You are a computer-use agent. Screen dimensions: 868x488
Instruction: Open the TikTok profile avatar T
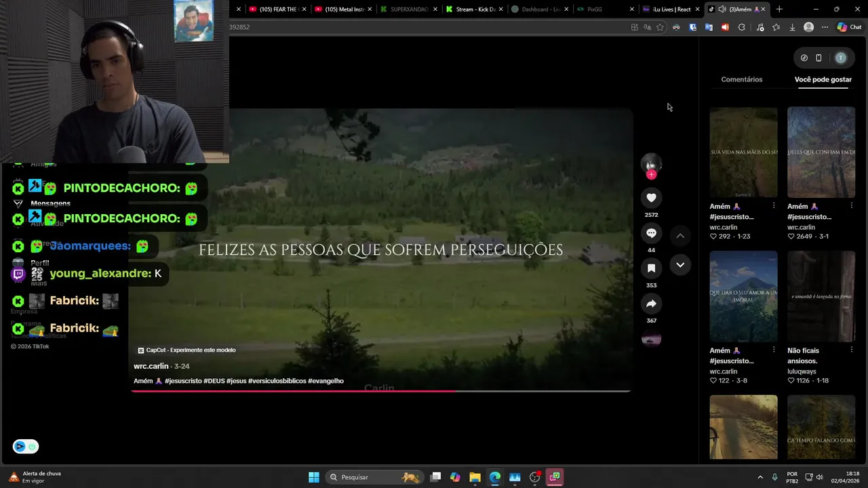pyautogui.click(x=841, y=58)
